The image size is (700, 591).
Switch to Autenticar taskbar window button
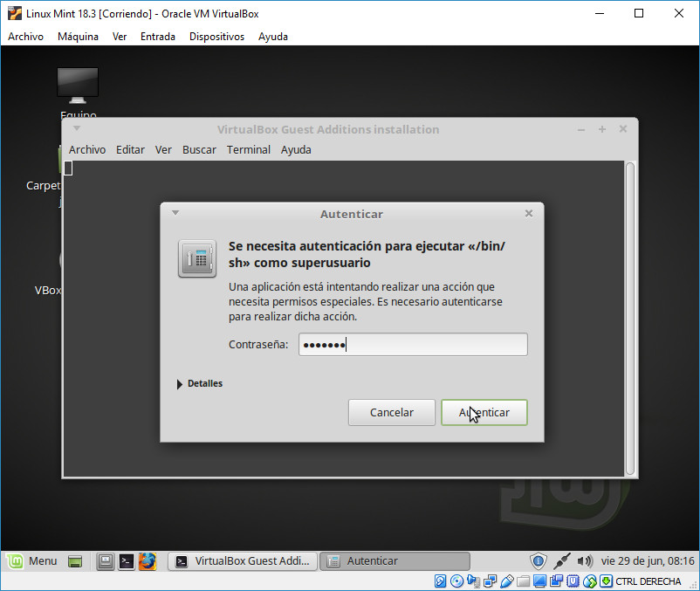click(395, 561)
